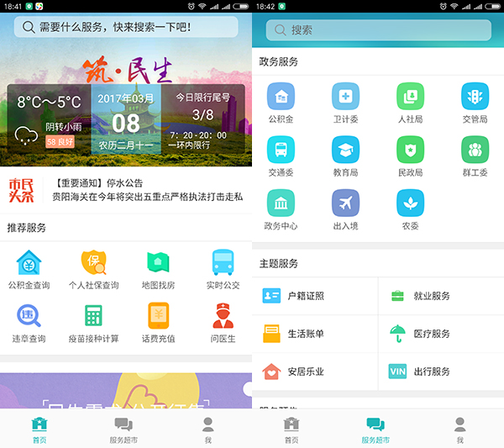
Task: Open 疫苗接种计算 vaccine calculator
Action: click(93, 323)
